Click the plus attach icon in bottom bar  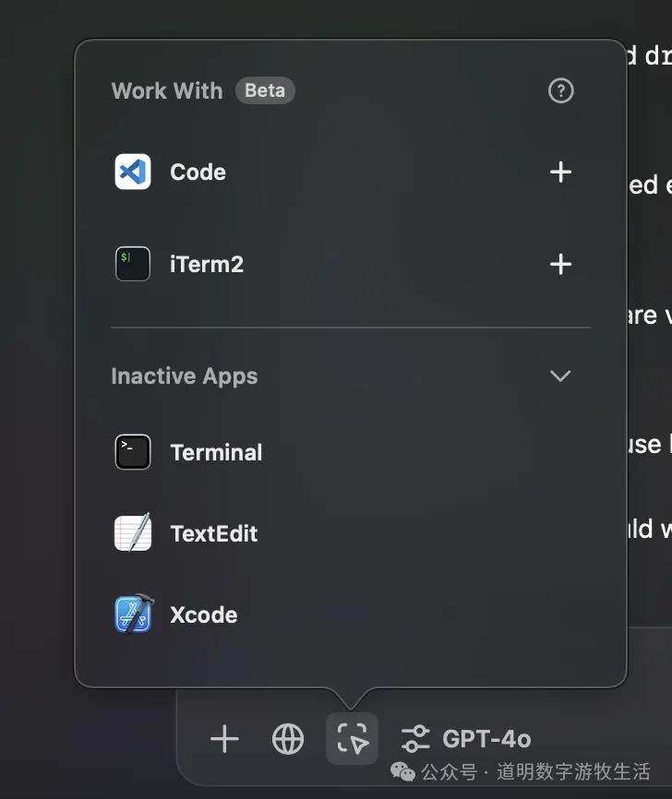click(x=224, y=739)
